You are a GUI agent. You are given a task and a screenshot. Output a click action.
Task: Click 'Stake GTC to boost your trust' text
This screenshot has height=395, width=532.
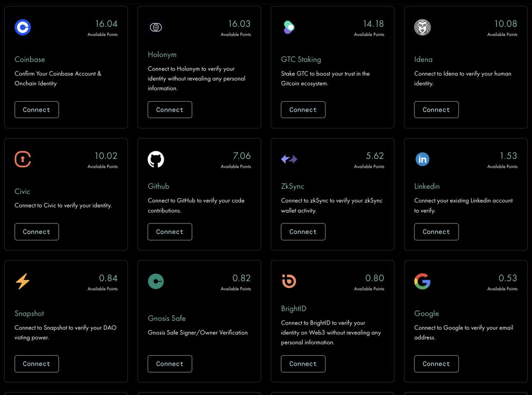326,78
